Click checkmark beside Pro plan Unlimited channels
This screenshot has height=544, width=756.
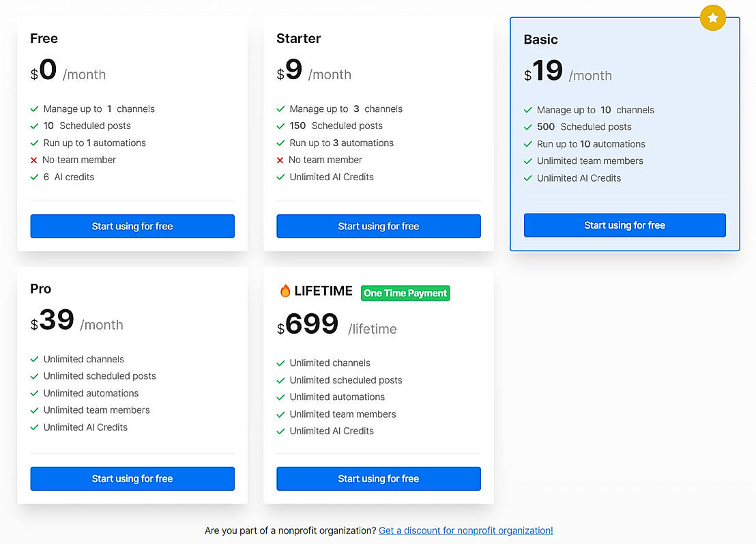(34, 359)
